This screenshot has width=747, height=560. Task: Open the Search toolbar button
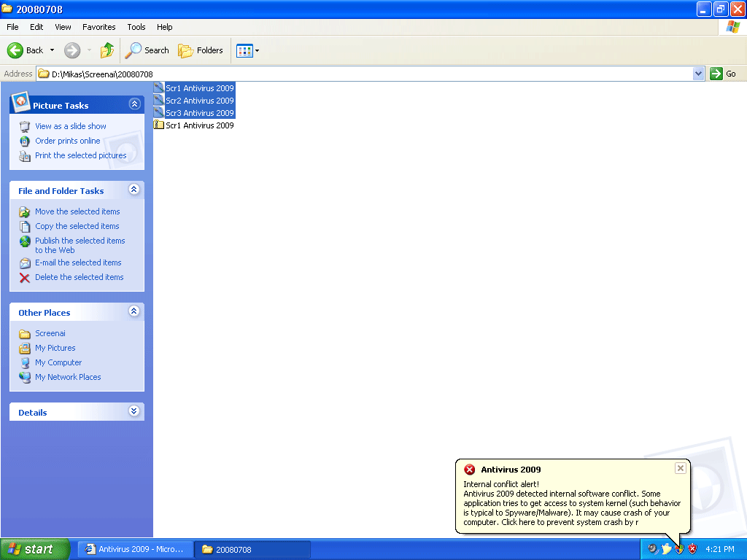tap(147, 50)
